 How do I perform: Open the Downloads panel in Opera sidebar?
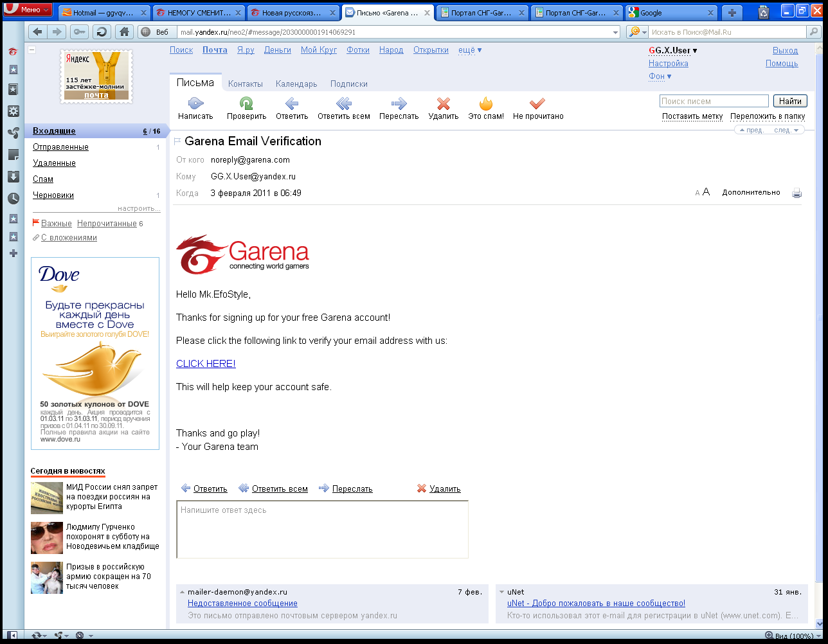coord(13,177)
